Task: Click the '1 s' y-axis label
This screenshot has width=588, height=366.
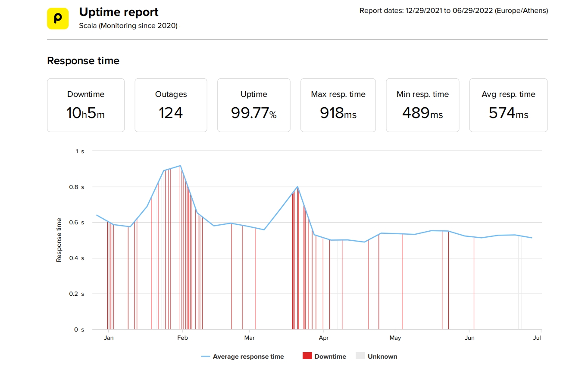Action: (80, 151)
